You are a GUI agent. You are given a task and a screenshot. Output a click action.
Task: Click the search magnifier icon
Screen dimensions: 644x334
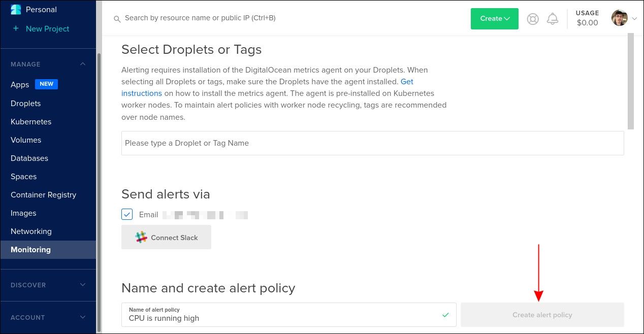point(117,19)
